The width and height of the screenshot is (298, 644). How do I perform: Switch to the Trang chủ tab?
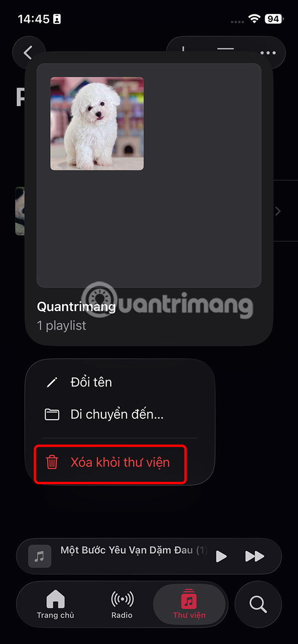56,604
